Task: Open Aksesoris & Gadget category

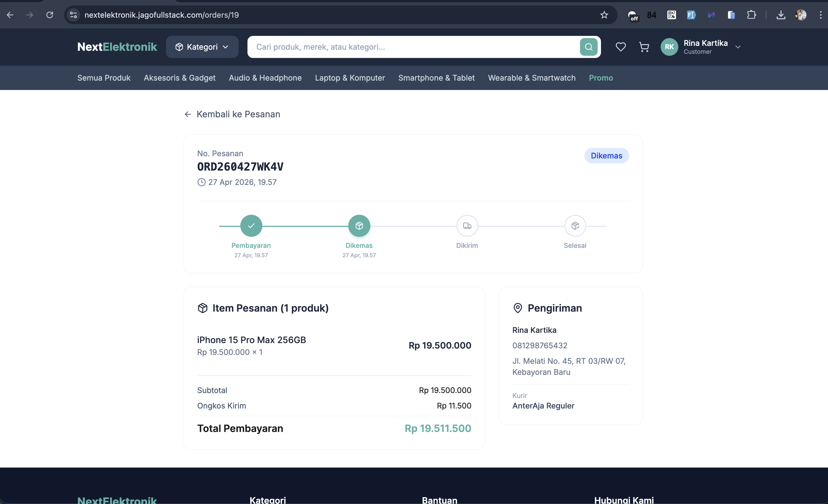Action: pyautogui.click(x=180, y=78)
